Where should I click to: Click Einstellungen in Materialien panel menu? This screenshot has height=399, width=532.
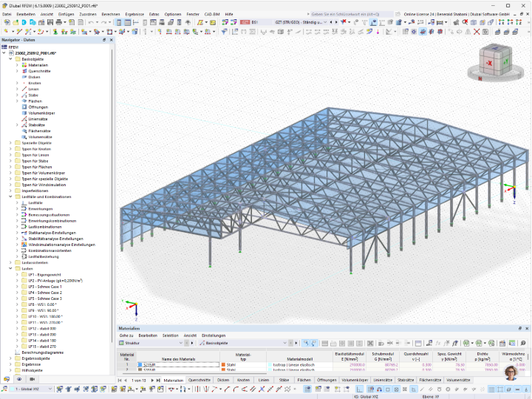[x=214, y=335]
